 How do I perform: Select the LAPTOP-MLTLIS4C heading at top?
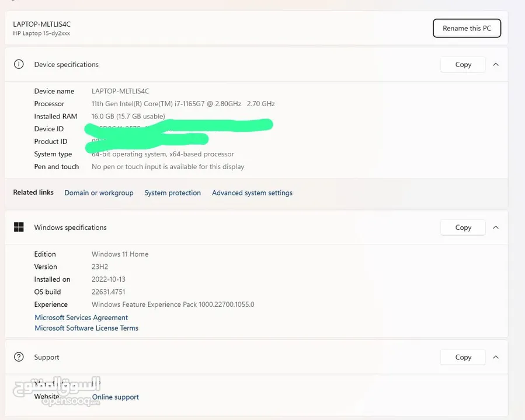click(x=42, y=24)
